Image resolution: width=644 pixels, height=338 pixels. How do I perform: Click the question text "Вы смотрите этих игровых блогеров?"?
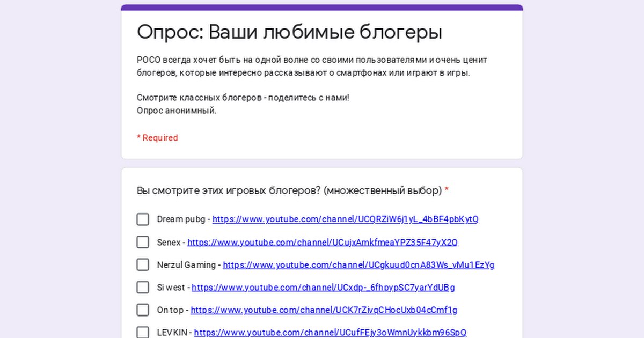(x=229, y=190)
